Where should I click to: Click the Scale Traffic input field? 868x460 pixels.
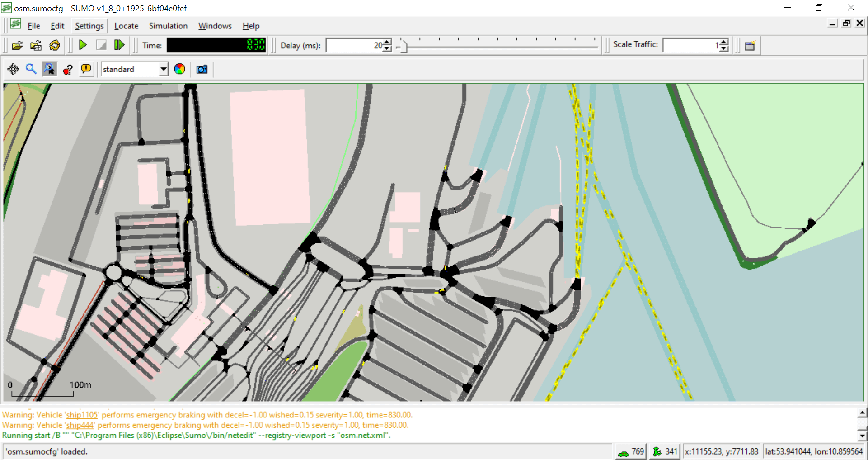click(690, 45)
